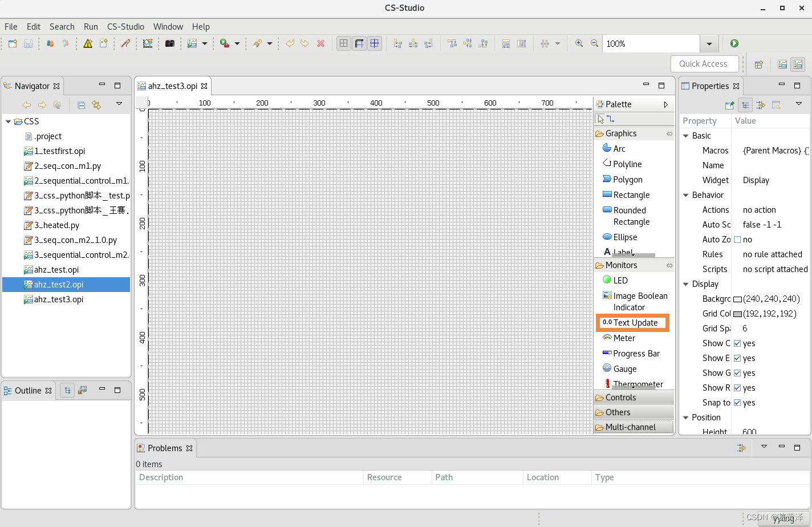Expand the Others palette drawer
Viewport: 812px width, 527px height.
click(x=634, y=412)
